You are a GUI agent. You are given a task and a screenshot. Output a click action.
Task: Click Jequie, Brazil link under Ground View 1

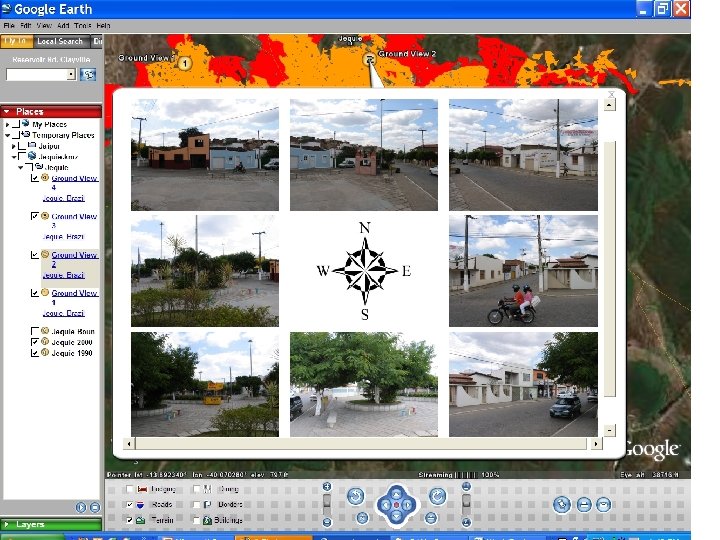click(x=63, y=313)
